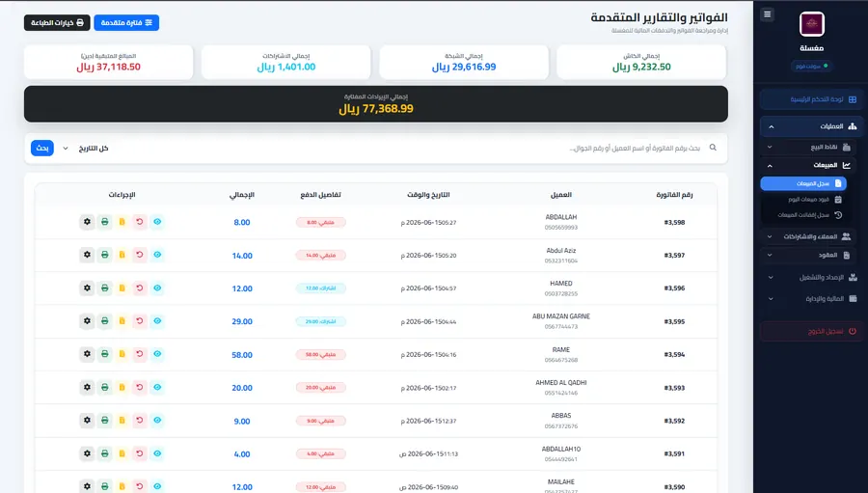Image resolution: width=868 pixels, height=493 pixels.
Task: Select سجل المبيعات in the sidebar
Action: click(x=803, y=183)
